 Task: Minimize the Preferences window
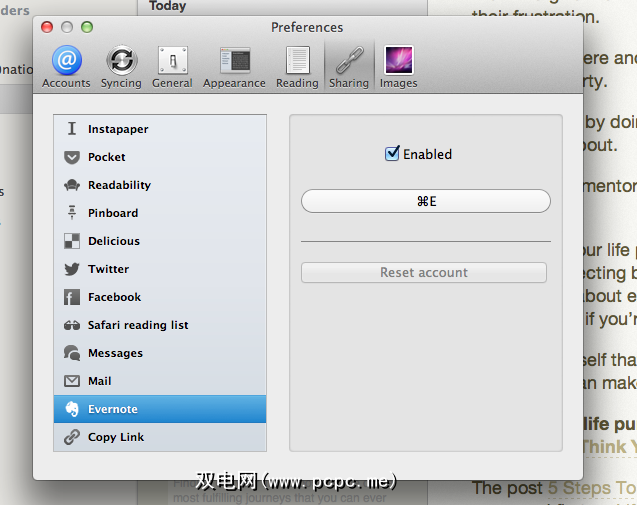click(x=67, y=27)
